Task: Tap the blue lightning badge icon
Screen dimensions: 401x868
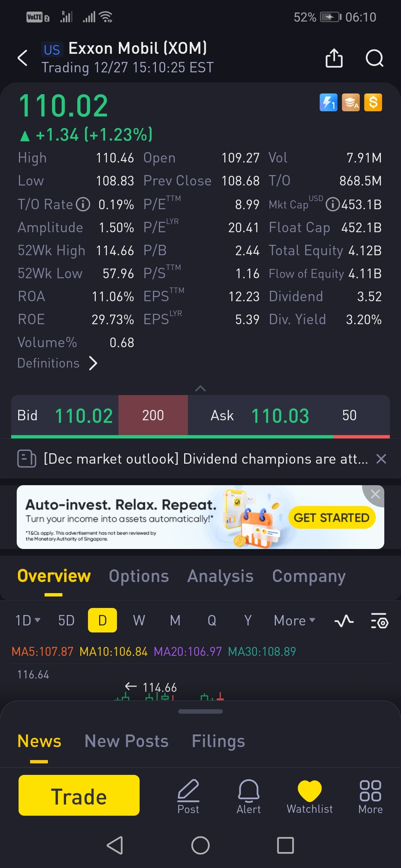Action: pos(329,102)
